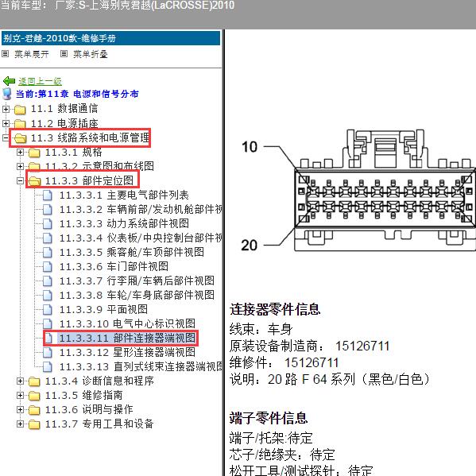Select 11.3.4 诊断信息和程序 tree item

click(x=99, y=381)
